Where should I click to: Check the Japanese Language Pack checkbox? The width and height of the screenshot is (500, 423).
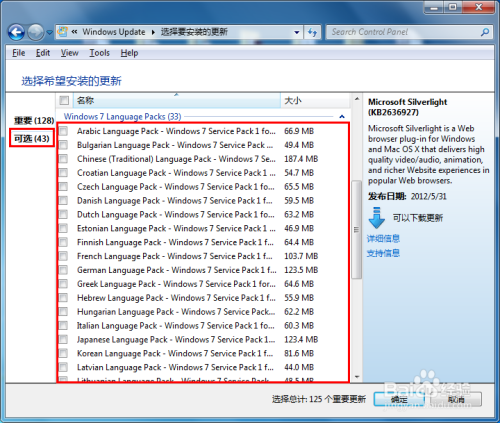point(63,339)
